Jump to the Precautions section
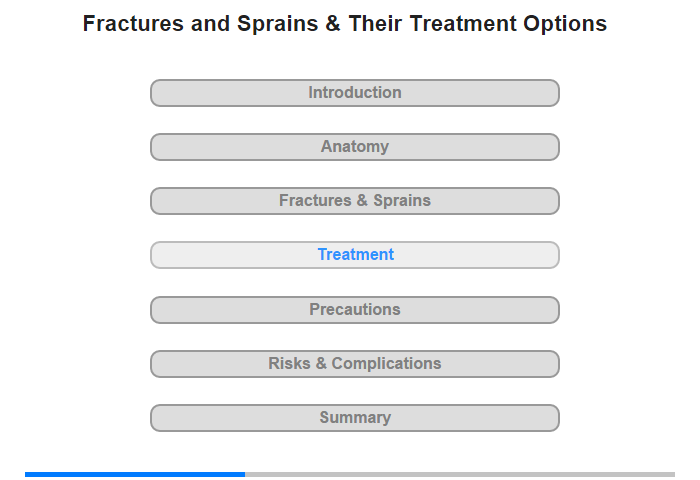 point(354,310)
